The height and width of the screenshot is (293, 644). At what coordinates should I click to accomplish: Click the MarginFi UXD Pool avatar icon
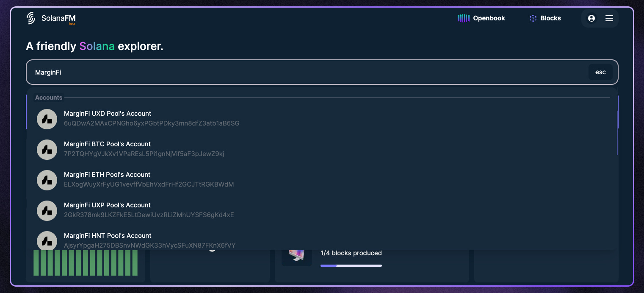point(47,119)
